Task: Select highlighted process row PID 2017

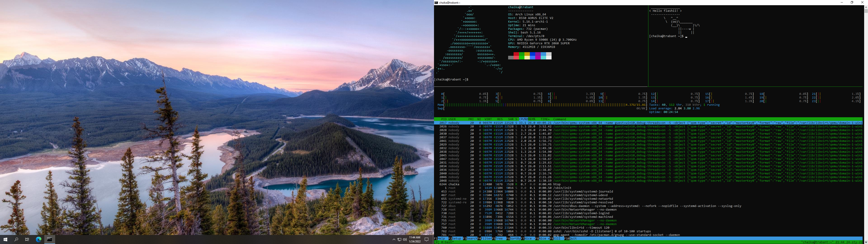Action: tap(648, 123)
